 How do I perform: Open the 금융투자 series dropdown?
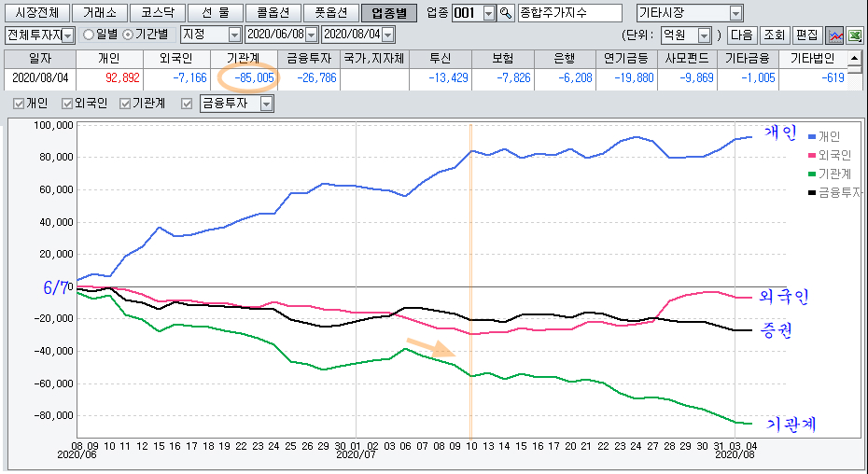click(x=266, y=104)
